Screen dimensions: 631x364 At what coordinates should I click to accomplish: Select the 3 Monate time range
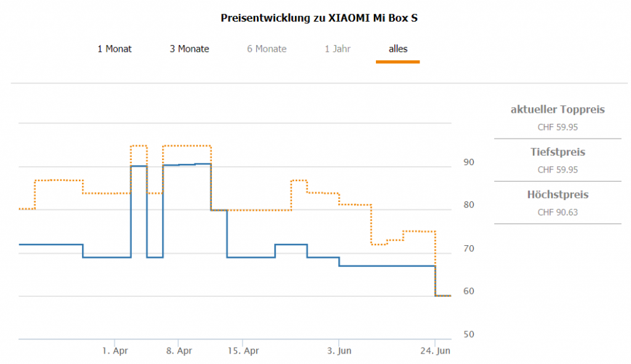point(189,49)
